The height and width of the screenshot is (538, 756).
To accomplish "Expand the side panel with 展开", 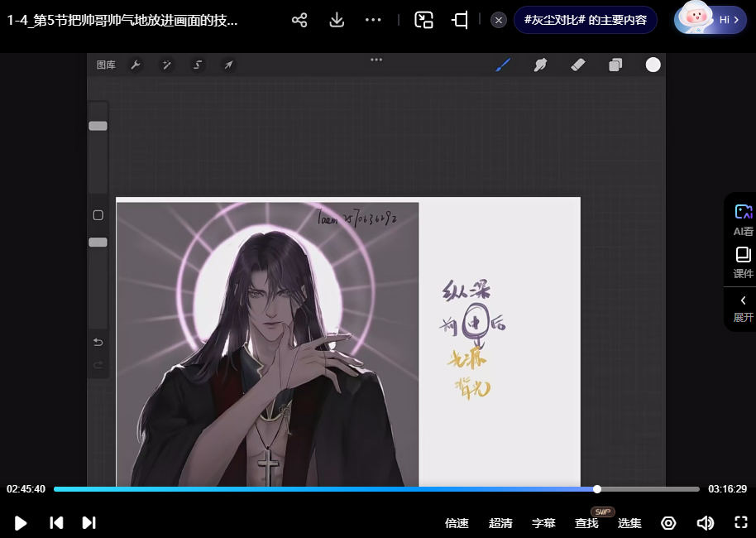I will [x=743, y=308].
